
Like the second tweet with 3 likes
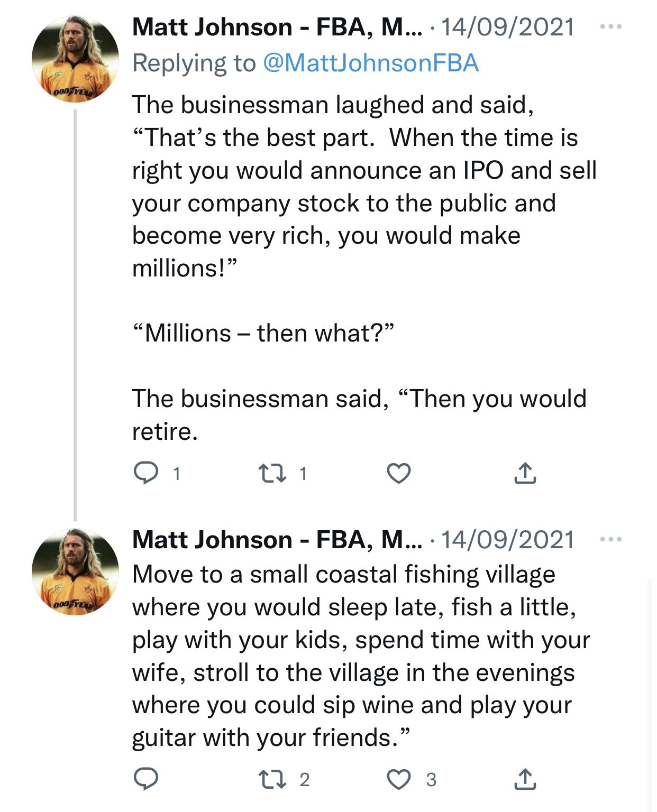point(399,779)
